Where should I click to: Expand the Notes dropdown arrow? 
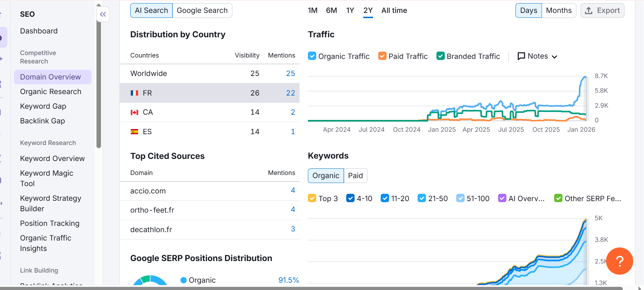[x=554, y=57]
